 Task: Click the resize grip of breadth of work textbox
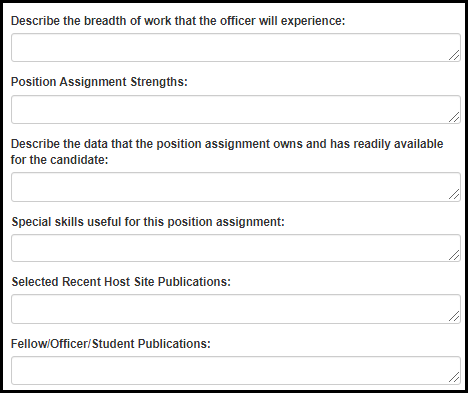point(454,55)
